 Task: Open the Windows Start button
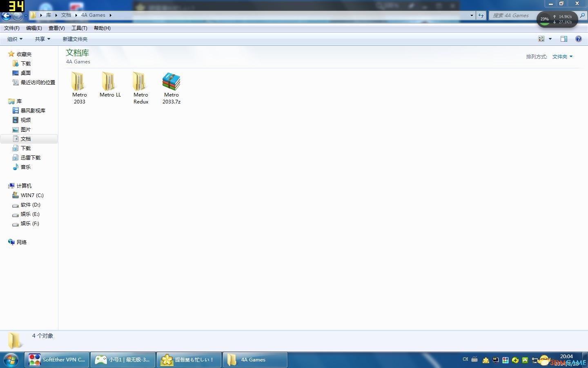11,360
